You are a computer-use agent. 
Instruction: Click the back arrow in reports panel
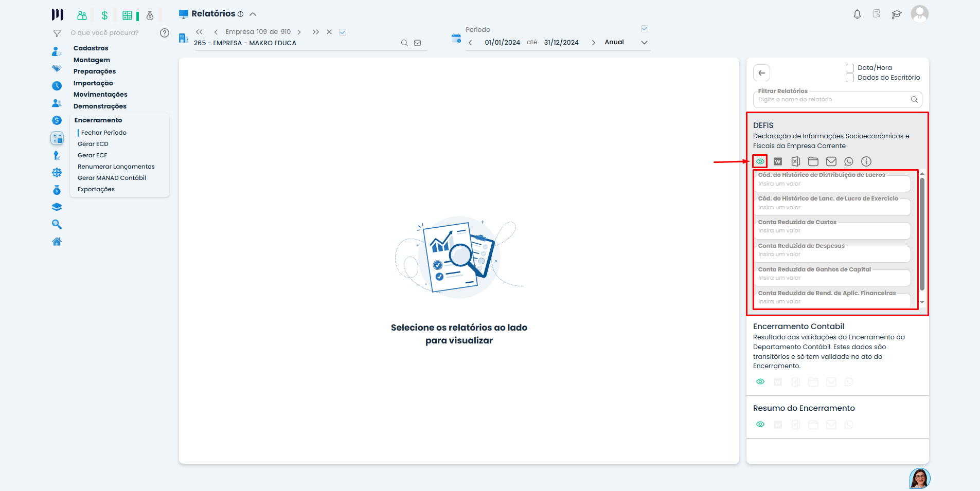click(762, 73)
